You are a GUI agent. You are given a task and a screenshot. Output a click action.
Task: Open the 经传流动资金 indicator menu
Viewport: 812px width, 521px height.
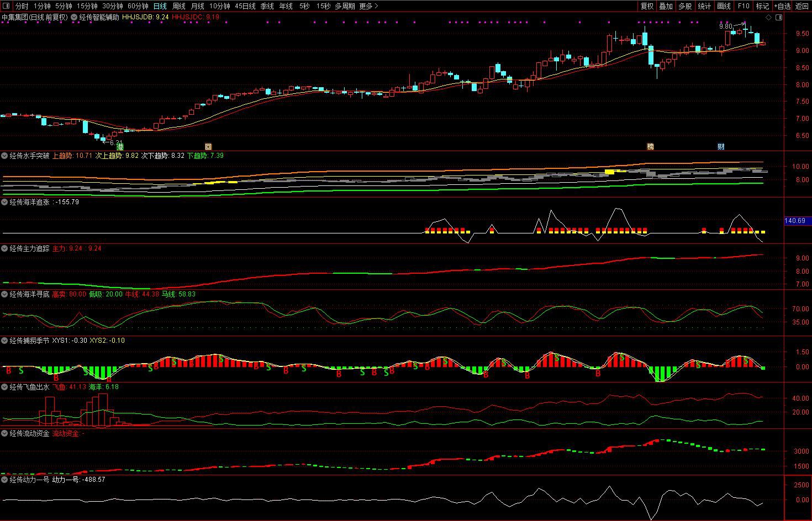point(4,433)
